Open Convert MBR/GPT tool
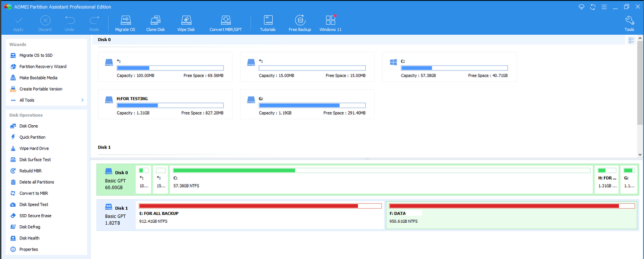This screenshot has height=259, width=644. [225, 24]
